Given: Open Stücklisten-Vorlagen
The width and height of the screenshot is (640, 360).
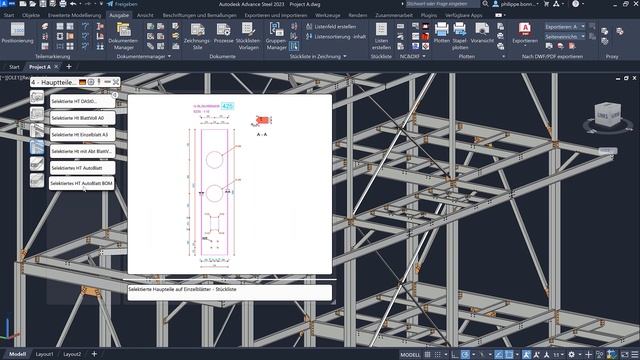Looking at the screenshot, I should 248,36.
